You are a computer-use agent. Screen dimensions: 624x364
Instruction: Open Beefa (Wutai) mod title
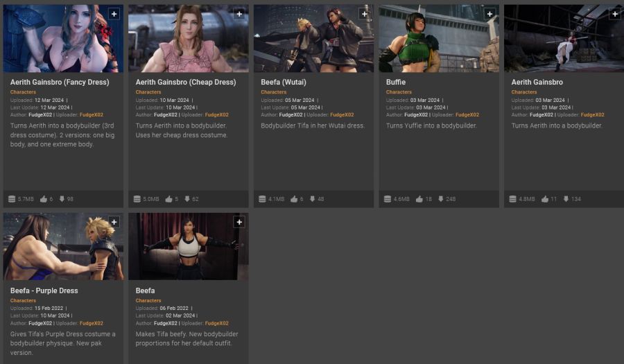[284, 83]
